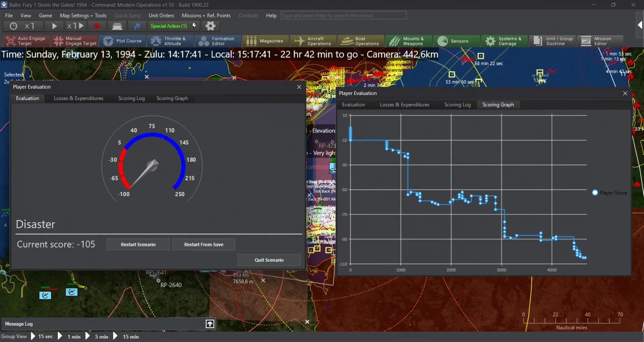This screenshot has width=644, height=342.
Task: Click Manual Engage Target
Action: point(75,41)
